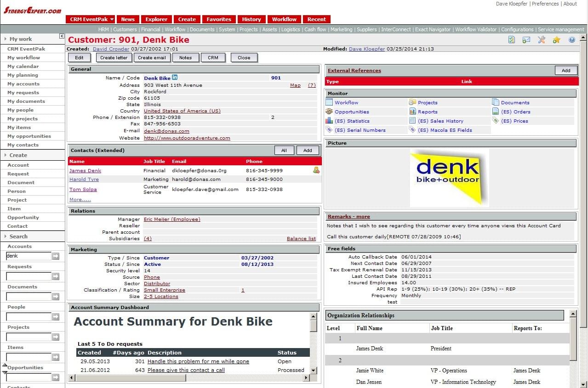Click the checklist task icon in the header

(x=512, y=40)
